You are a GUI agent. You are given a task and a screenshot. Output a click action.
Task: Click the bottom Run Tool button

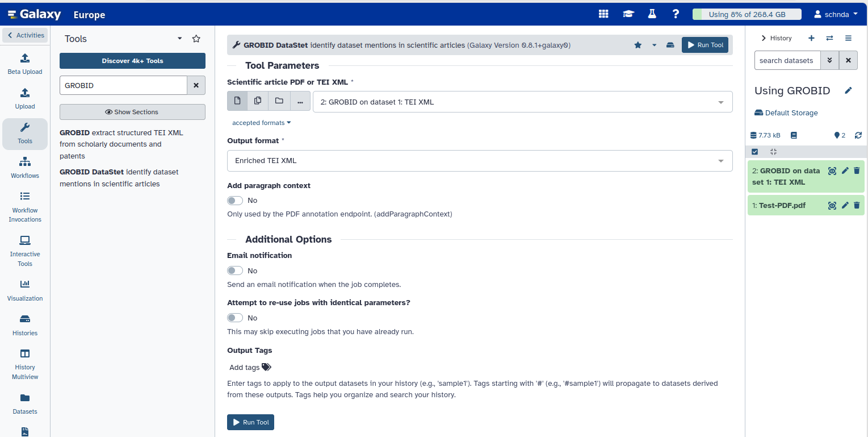point(250,422)
